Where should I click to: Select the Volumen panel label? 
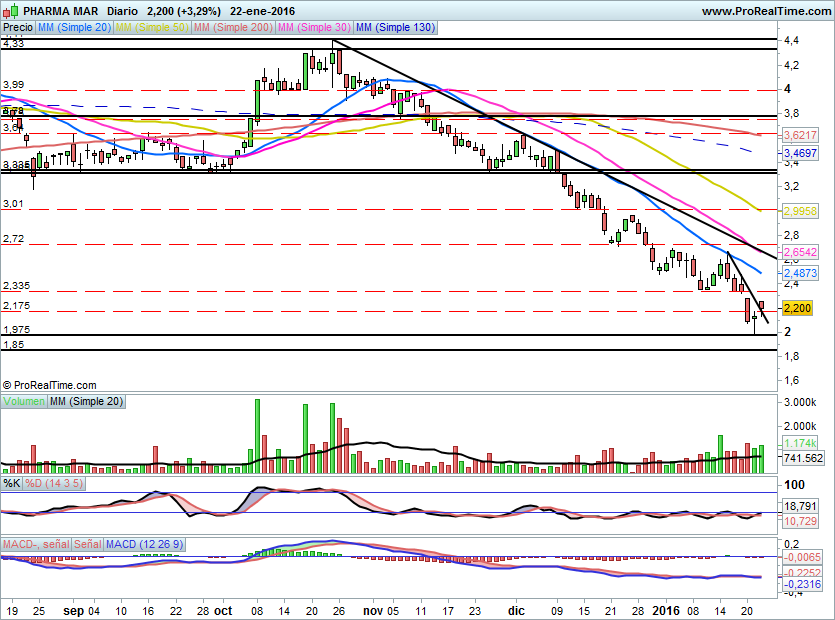(24, 401)
